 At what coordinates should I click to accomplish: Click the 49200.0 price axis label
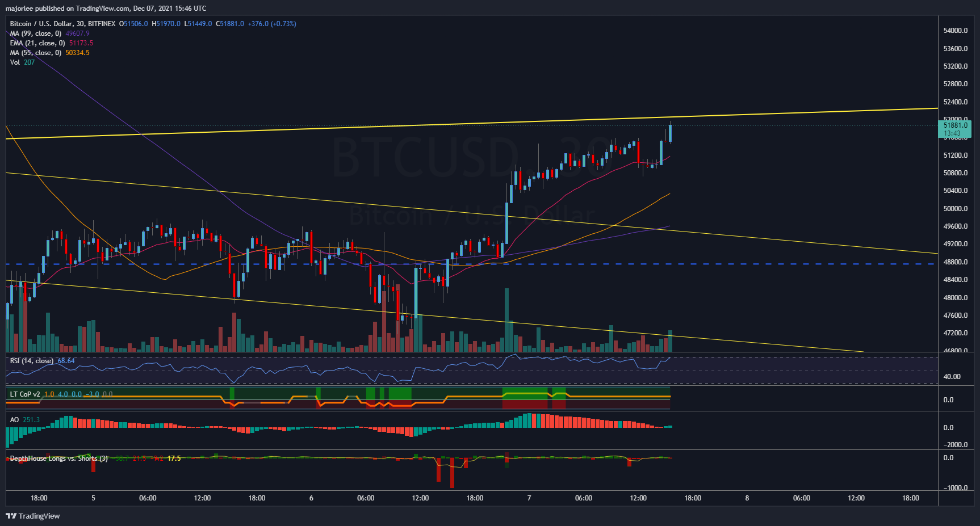tap(956, 244)
